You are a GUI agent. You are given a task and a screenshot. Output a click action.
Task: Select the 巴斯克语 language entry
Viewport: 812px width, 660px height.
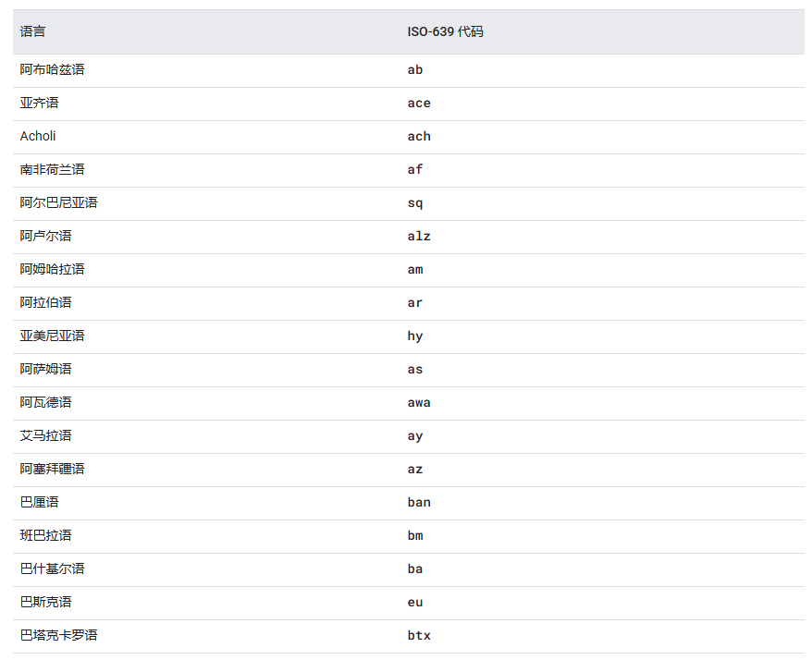click(x=45, y=602)
